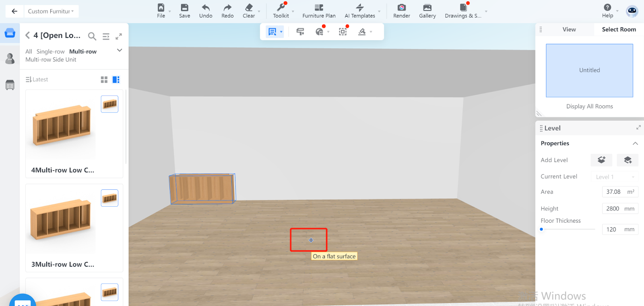Screen dimensions: 644x306
Task: Click Display All Rooms
Action: (x=589, y=106)
